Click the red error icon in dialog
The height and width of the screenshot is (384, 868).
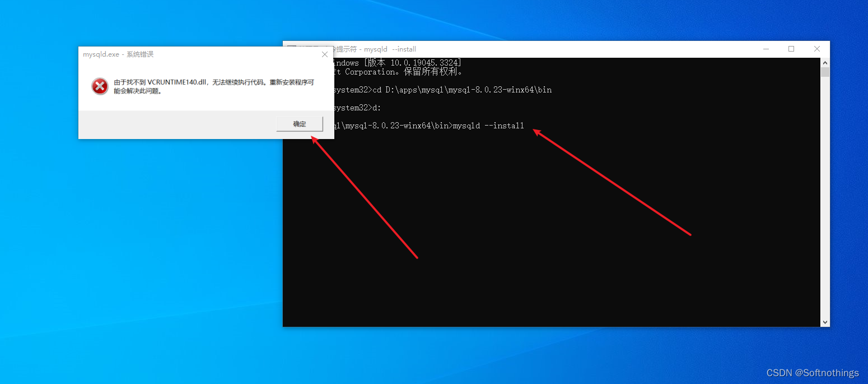[100, 86]
